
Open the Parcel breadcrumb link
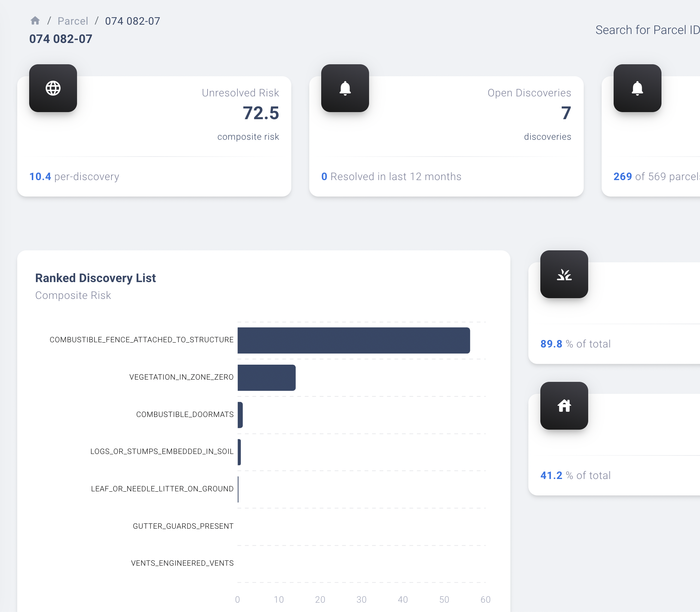pyautogui.click(x=73, y=21)
